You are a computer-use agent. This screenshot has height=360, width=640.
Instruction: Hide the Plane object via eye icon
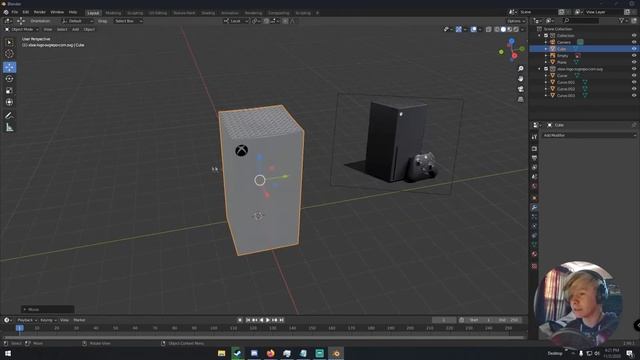click(634, 62)
